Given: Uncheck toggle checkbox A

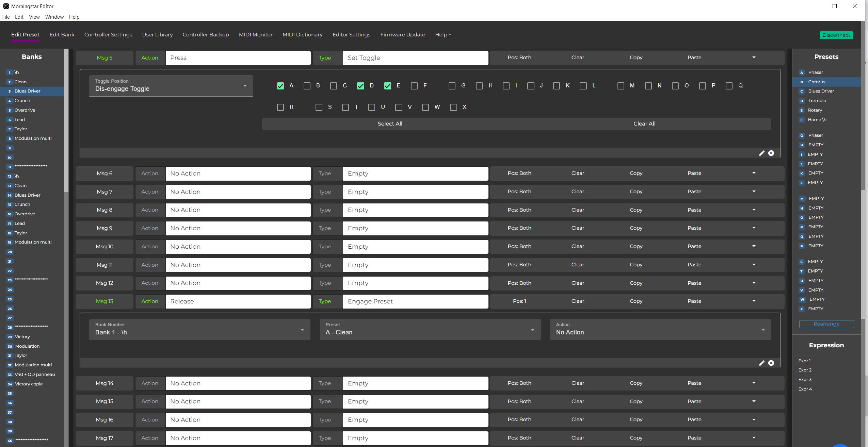Looking at the screenshot, I should tap(280, 86).
